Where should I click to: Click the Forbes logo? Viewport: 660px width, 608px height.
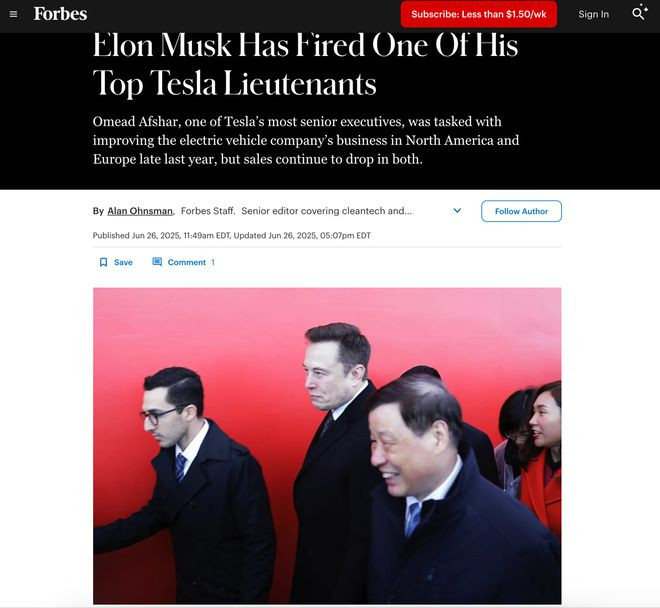[x=60, y=14]
